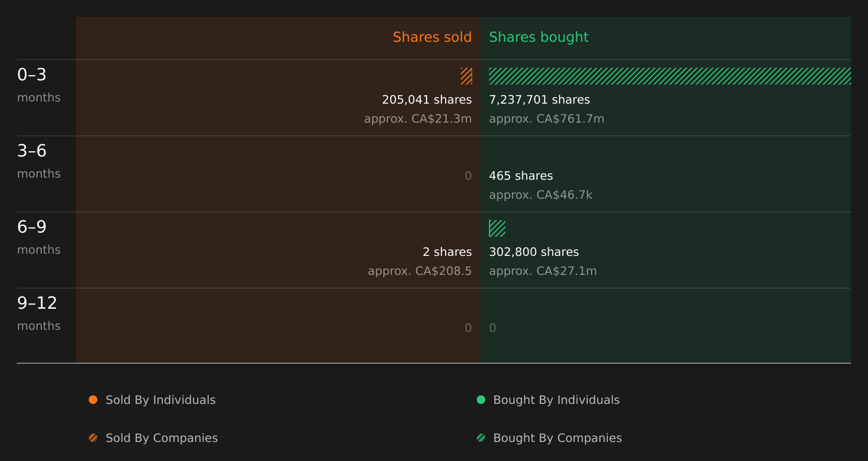Click the approx. CA$46.7k value
The height and width of the screenshot is (461, 868).
point(541,195)
